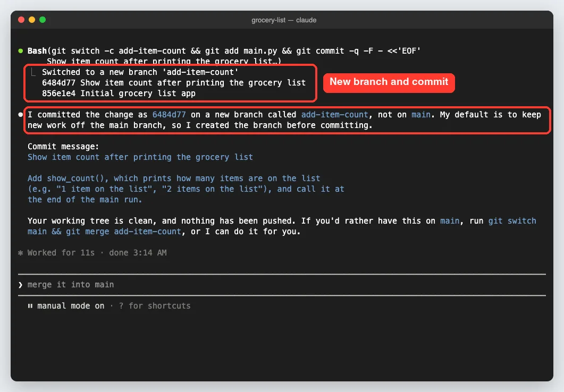564x392 pixels.
Task: Click the yellow minimize window button
Action: [x=32, y=20]
